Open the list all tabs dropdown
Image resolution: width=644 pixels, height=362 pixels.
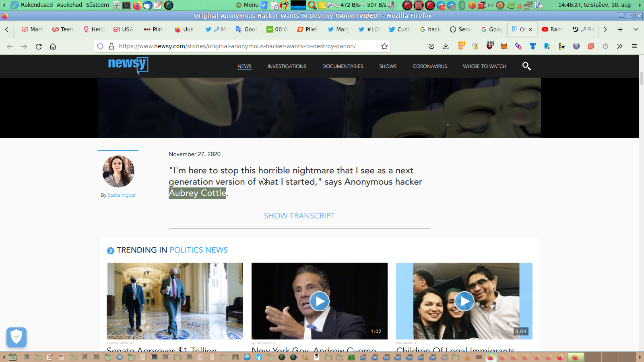[x=636, y=29]
